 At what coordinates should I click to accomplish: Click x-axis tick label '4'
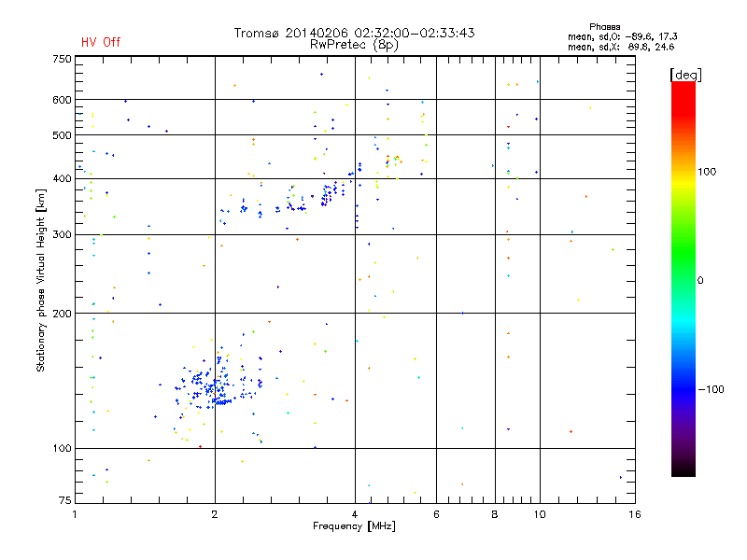(x=355, y=514)
